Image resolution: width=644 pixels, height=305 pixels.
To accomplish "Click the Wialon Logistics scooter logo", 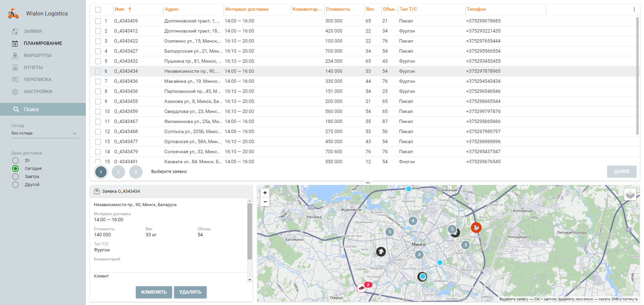I will pyautogui.click(x=13, y=14).
